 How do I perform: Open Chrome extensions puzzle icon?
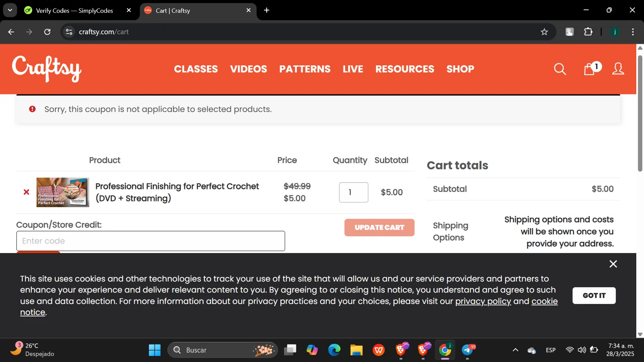point(588,32)
